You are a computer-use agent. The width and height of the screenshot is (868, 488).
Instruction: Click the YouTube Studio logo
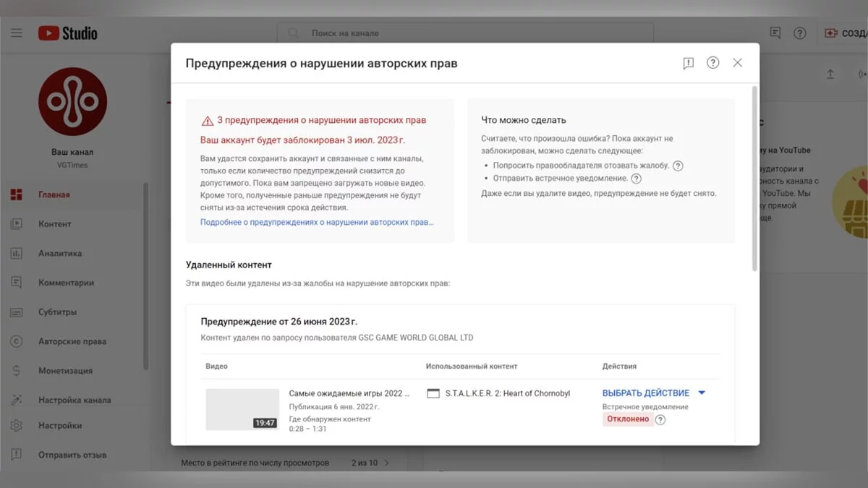67,33
